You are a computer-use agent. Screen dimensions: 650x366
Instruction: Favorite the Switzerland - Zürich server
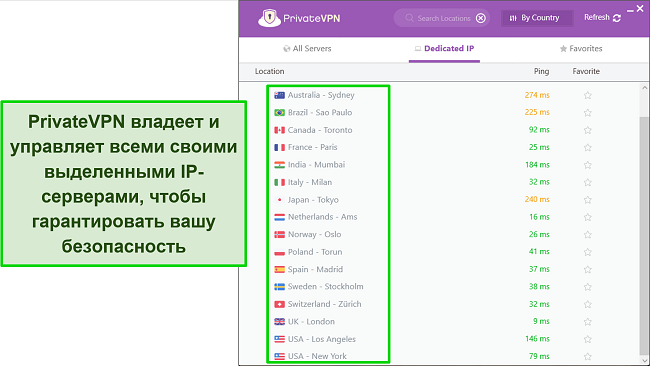pos(587,304)
